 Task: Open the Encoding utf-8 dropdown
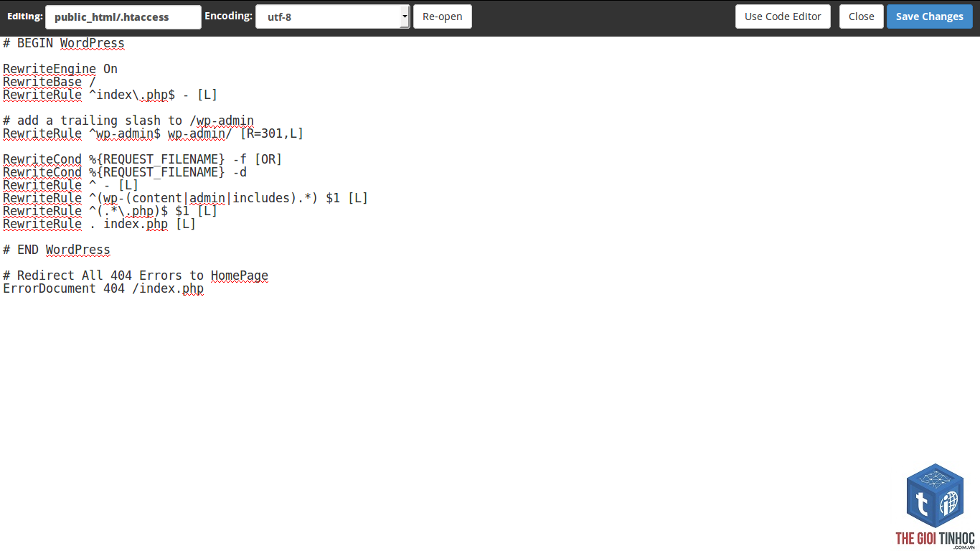[x=332, y=17]
